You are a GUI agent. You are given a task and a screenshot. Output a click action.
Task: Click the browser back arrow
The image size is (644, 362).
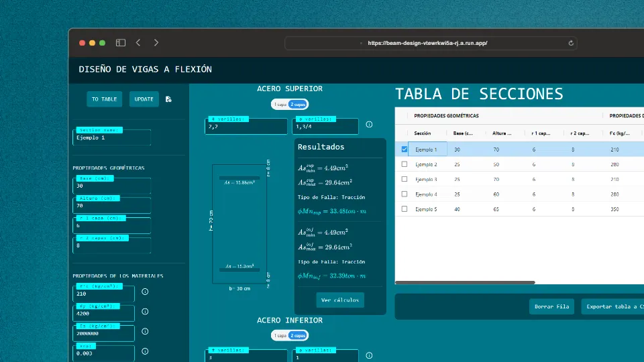[138, 42]
